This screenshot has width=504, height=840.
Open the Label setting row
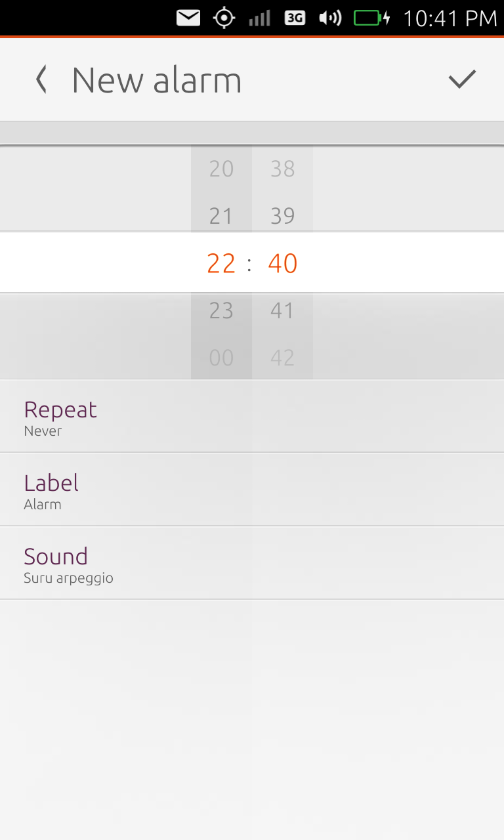[252, 490]
